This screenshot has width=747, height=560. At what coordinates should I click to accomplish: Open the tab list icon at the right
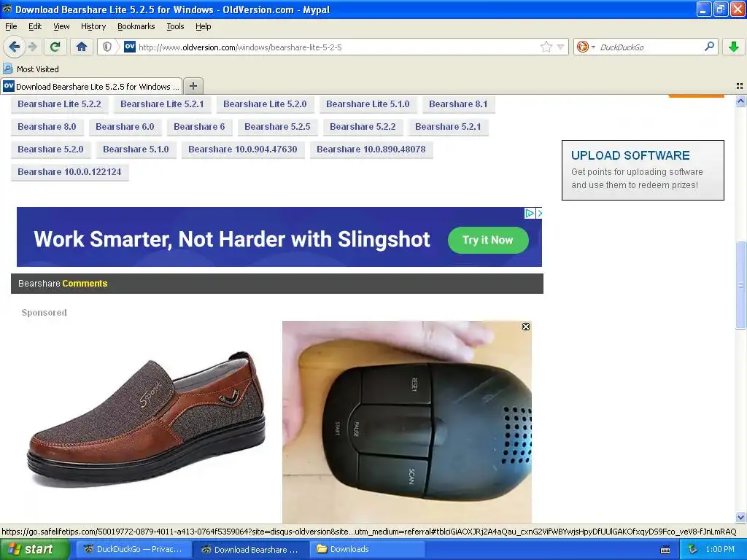click(x=740, y=86)
